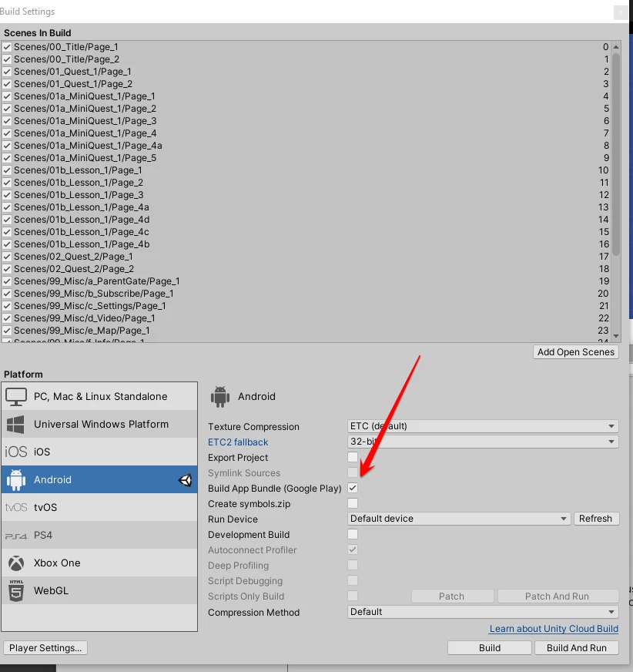Viewport: 633px width, 672px height.
Task: Select Scenes/01b_Lesson_1/Page_4b row
Action: pyautogui.click(x=306, y=244)
